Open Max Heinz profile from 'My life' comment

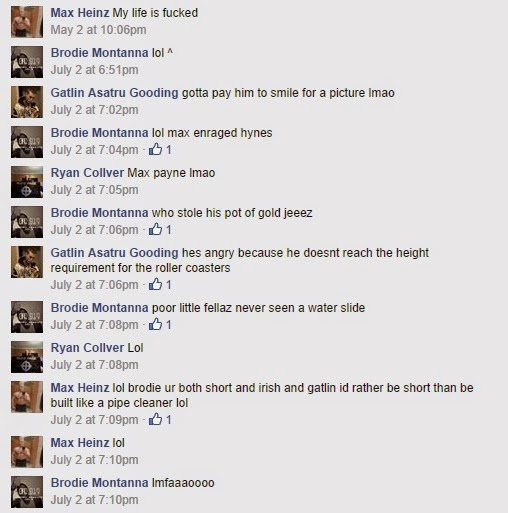click(80, 13)
